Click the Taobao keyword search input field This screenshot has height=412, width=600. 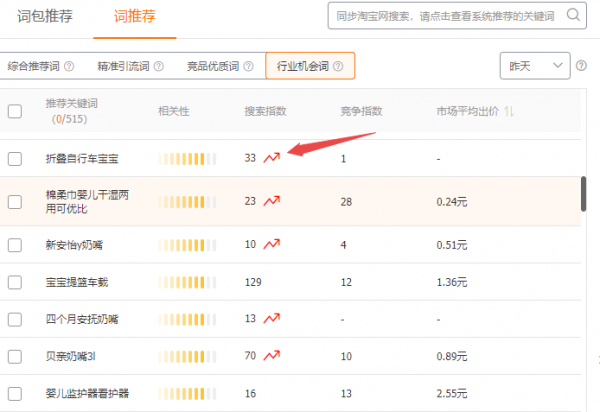445,15
